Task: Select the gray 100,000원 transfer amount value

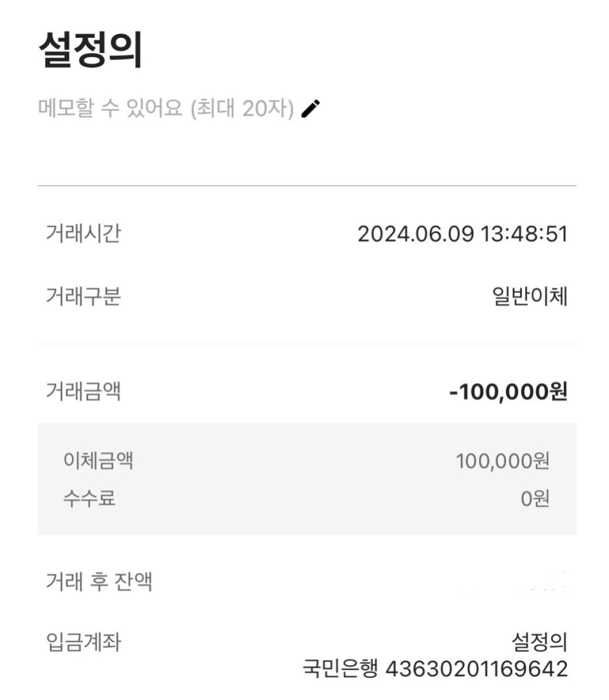Action: [502, 461]
